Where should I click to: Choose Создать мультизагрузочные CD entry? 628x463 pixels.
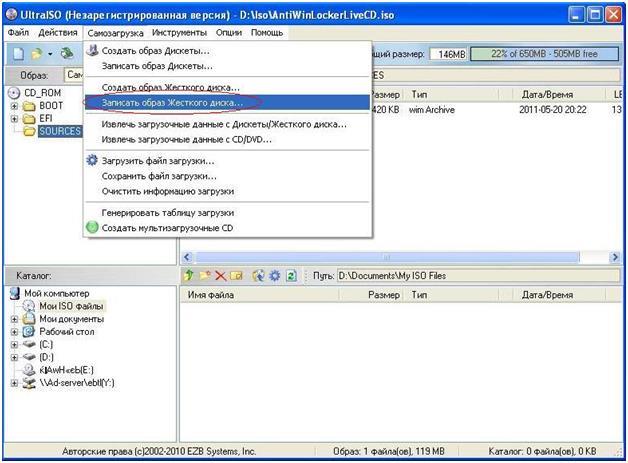click(227, 228)
